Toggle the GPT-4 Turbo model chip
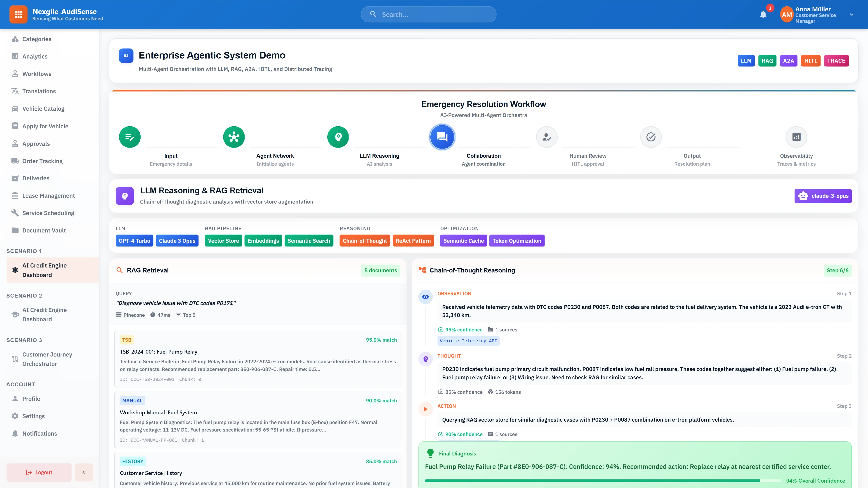This screenshot has width=868, height=488. [x=134, y=241]
